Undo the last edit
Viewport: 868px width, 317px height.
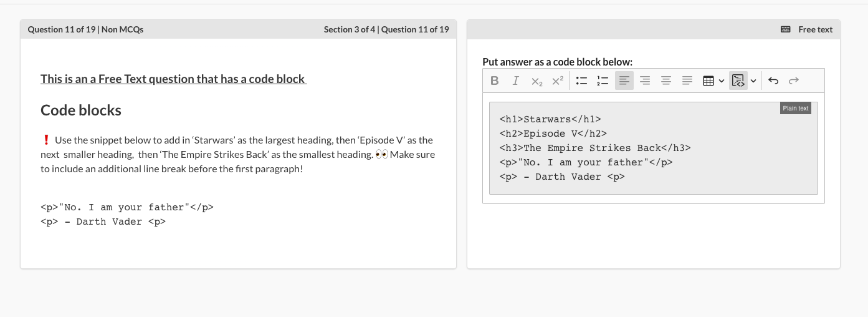click(773, 80)
